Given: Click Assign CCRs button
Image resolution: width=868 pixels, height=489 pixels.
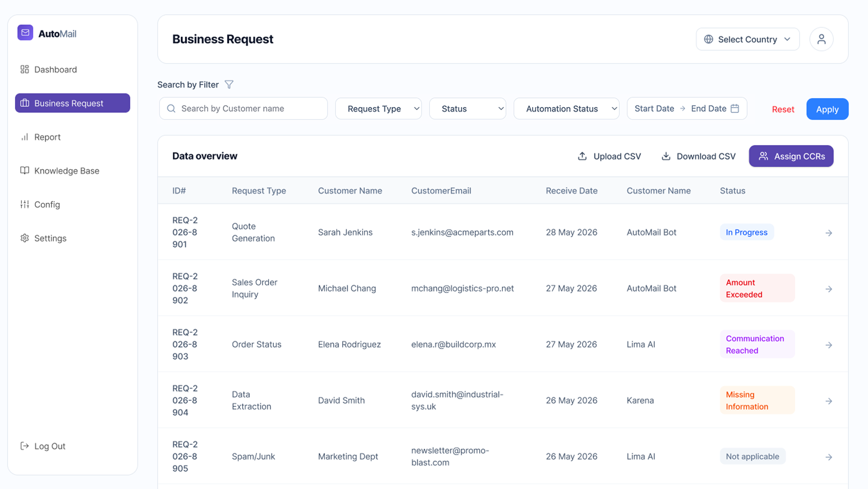Looking at the screenshot, I should click(x=791, y=156).
